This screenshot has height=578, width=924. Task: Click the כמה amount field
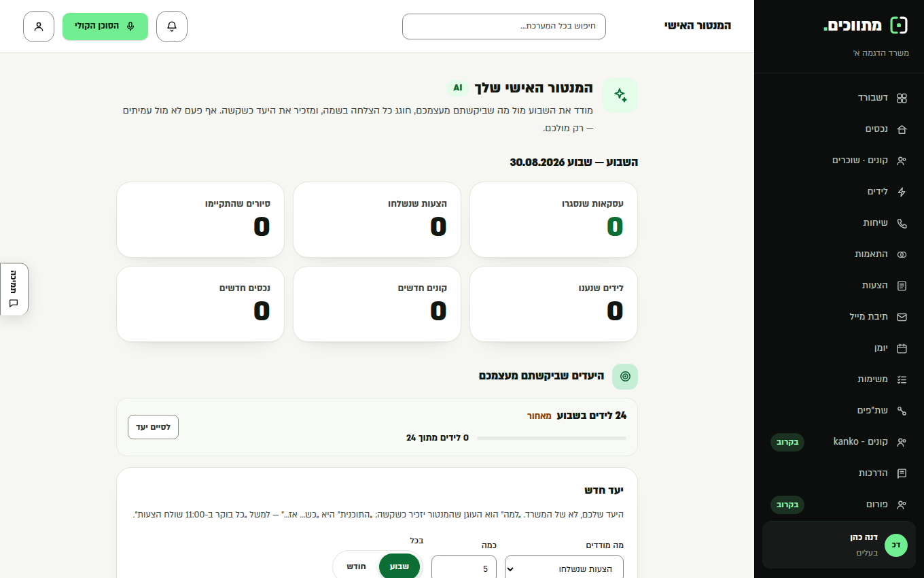(x=464, y=568)
